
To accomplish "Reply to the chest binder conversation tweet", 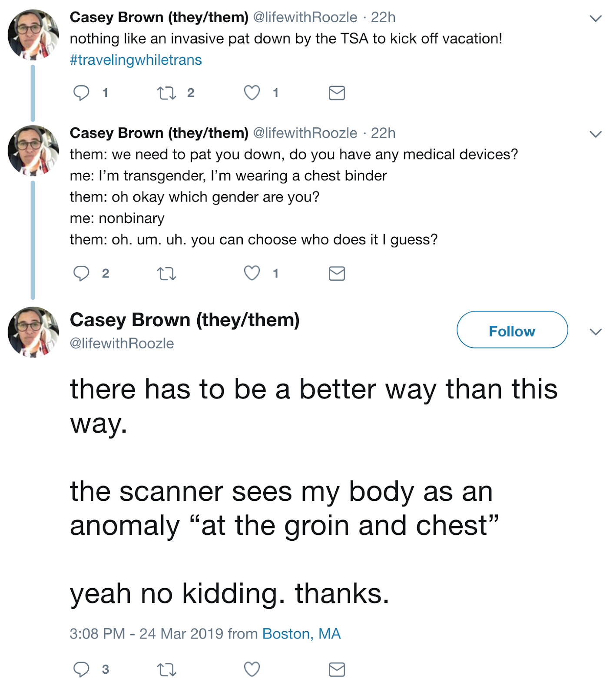I will pos(81,274).
